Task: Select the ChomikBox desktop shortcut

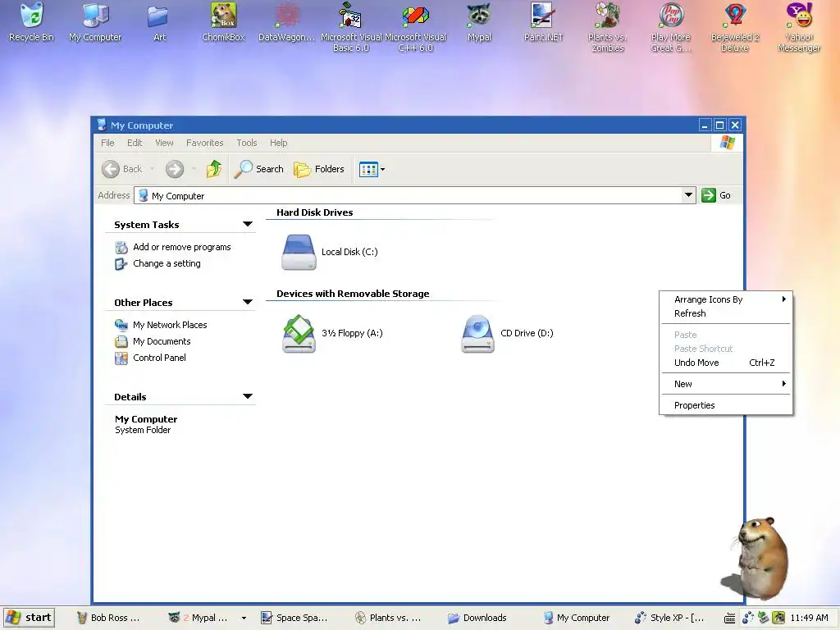Action: (x=223, y=22)
